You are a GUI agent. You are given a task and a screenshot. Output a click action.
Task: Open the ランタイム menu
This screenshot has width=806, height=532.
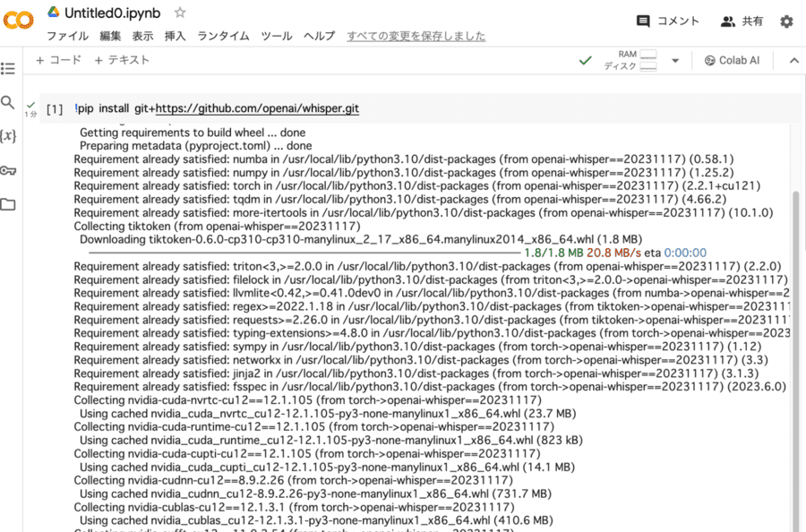[223, 37]
